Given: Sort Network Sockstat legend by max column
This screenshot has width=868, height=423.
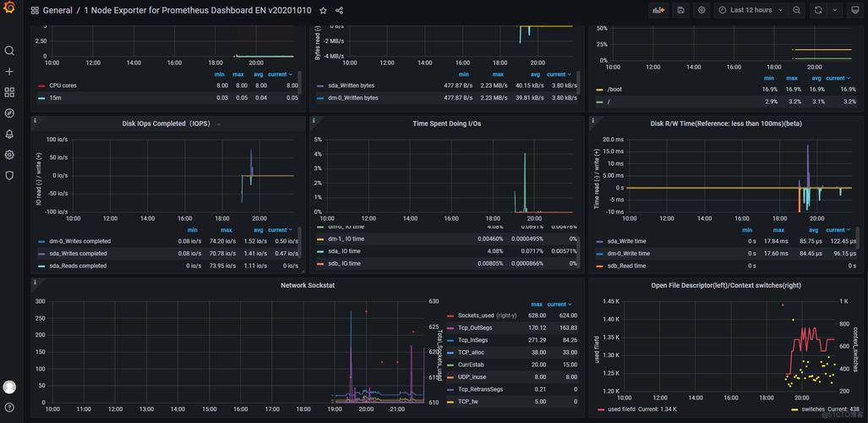Looking at the screenshot, I should click(x=537, y=304).
